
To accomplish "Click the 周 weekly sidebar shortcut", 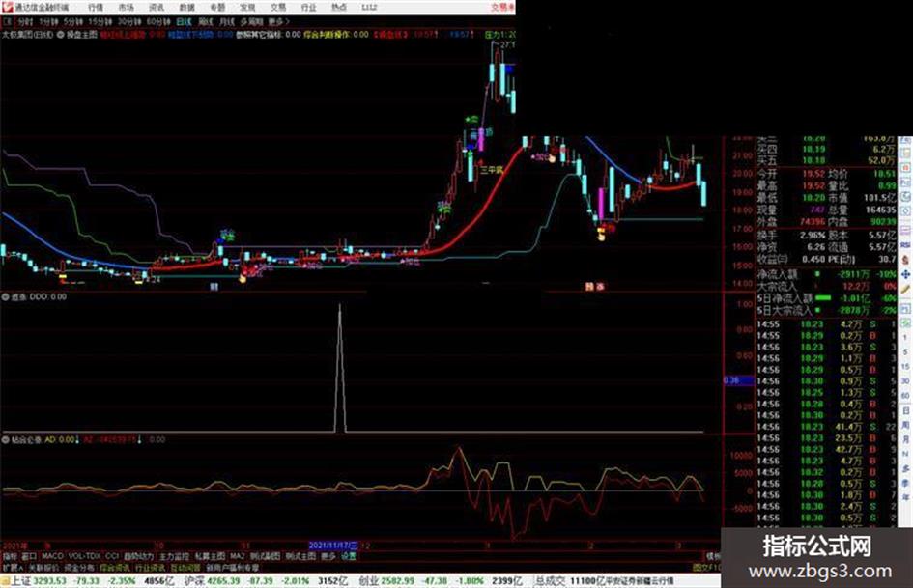I will (x=905, y=426).
